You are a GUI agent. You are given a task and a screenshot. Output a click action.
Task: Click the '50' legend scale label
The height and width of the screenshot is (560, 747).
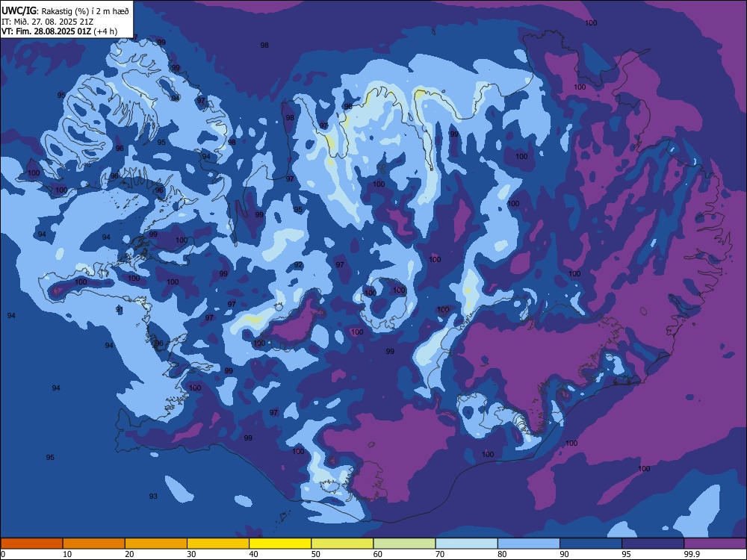tap(316, 554)
